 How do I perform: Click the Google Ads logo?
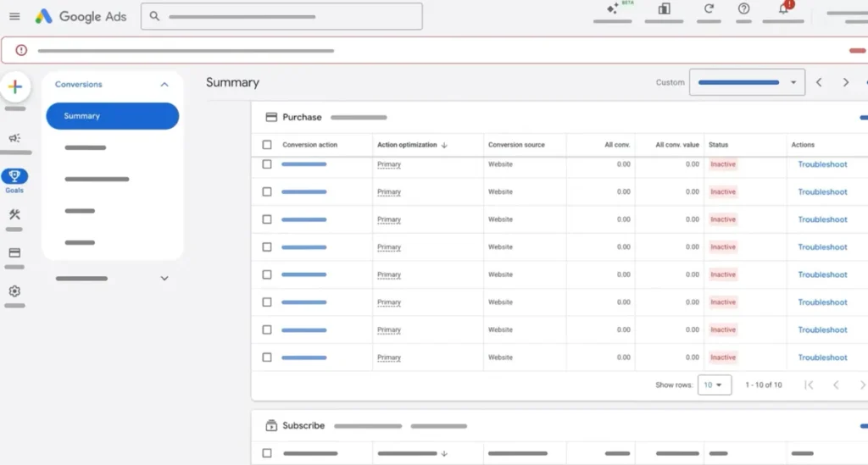(x=81, y=17)
